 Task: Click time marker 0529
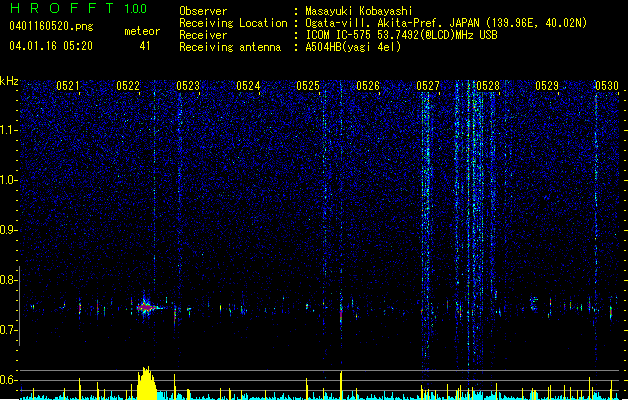pyautogui.click(x=547, y=86)
